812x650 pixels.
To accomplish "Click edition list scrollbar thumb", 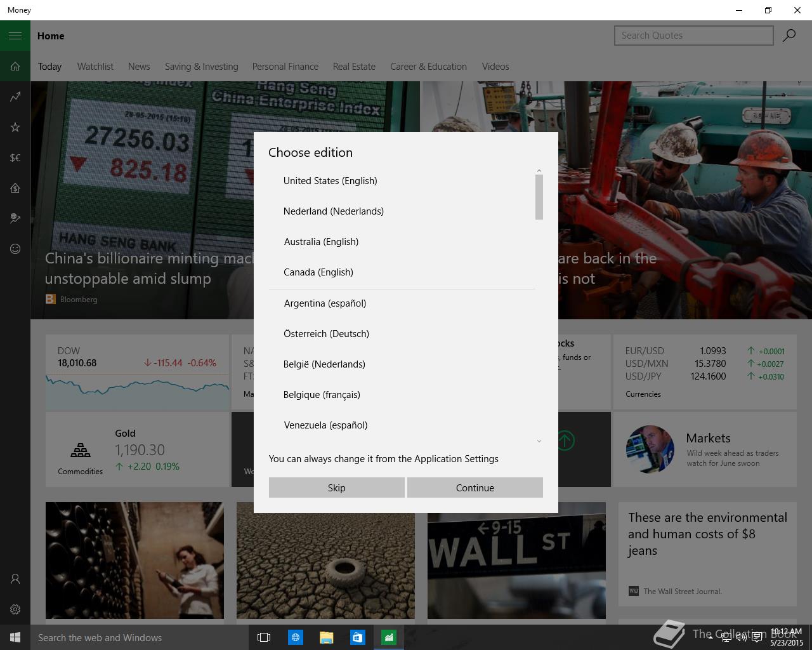I will click(539, 197).
